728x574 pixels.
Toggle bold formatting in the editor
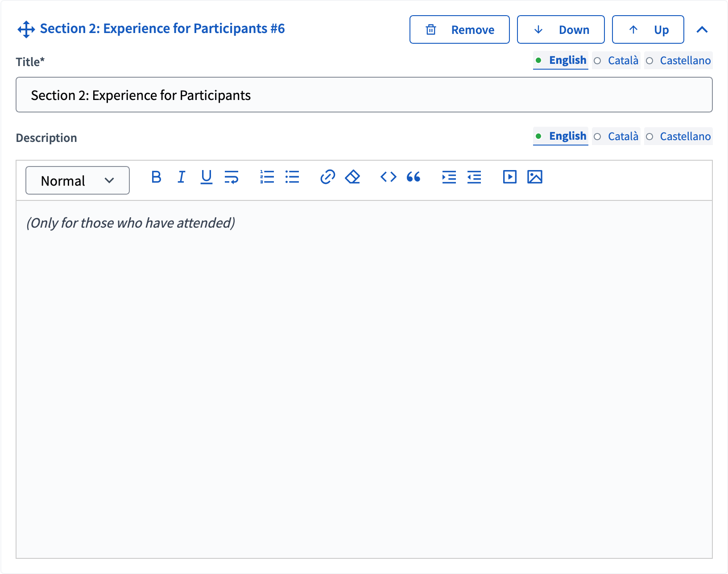click(x=156, y=177)
